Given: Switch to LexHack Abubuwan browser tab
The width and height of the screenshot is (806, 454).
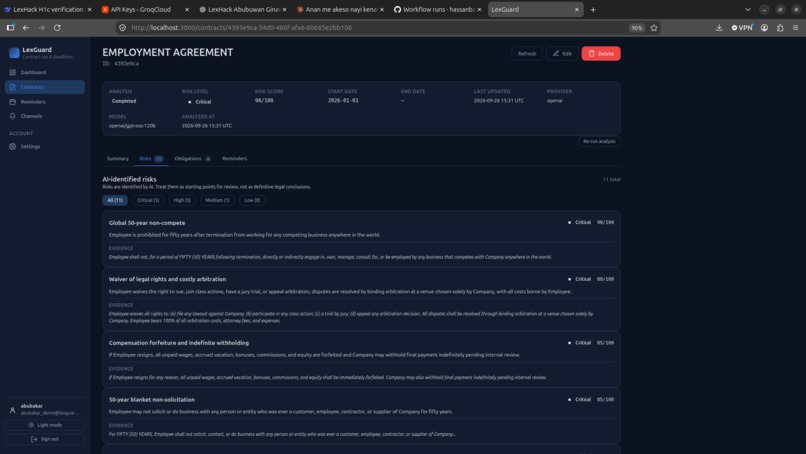Looking at the screenshot, I should (x=243, y=9).
